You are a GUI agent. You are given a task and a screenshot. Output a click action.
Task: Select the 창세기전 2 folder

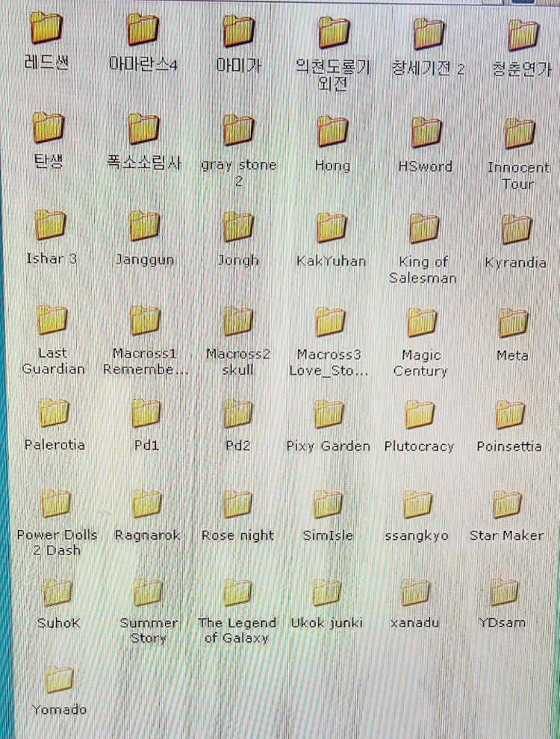click(429, 34)
